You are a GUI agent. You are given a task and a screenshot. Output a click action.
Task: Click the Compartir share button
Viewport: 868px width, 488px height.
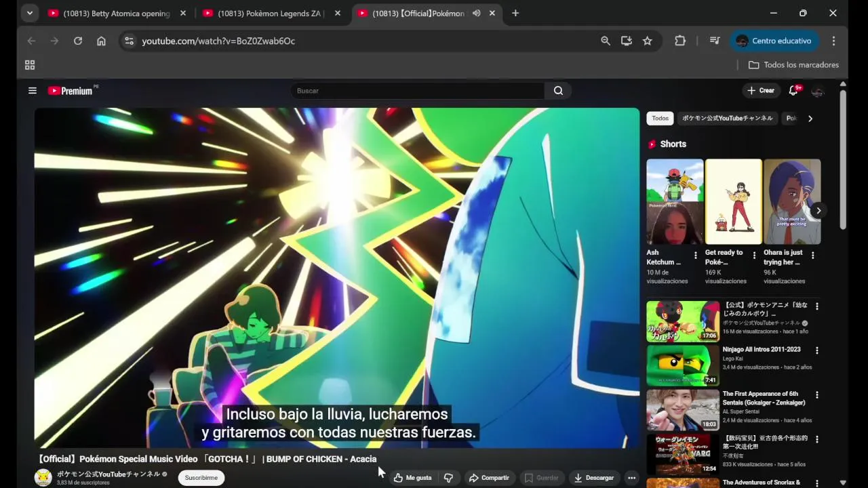coord(489,478)
